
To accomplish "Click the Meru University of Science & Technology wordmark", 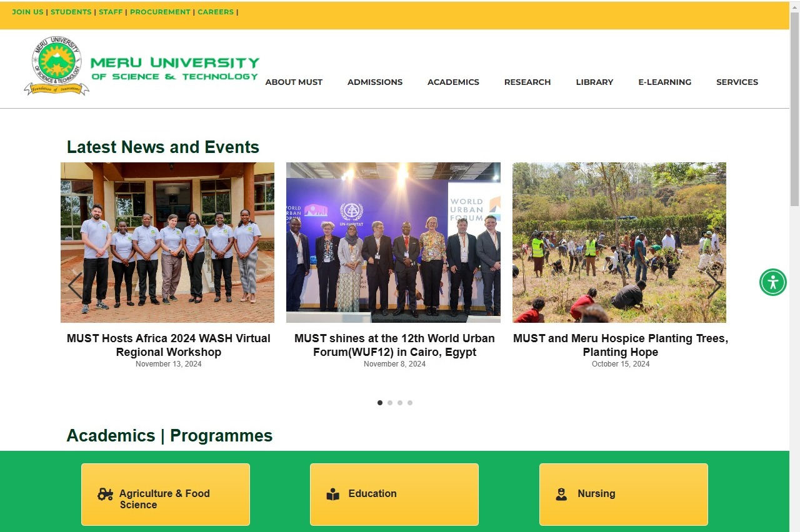I will [175, 69].
